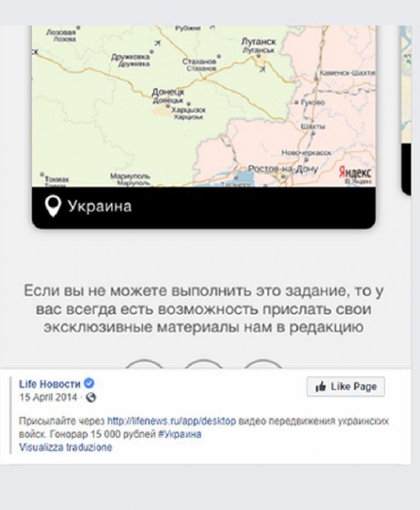The width and height of the screenshot is (420, 510).
Task: Click the partially visible next card on right
Action: [406, 111]
